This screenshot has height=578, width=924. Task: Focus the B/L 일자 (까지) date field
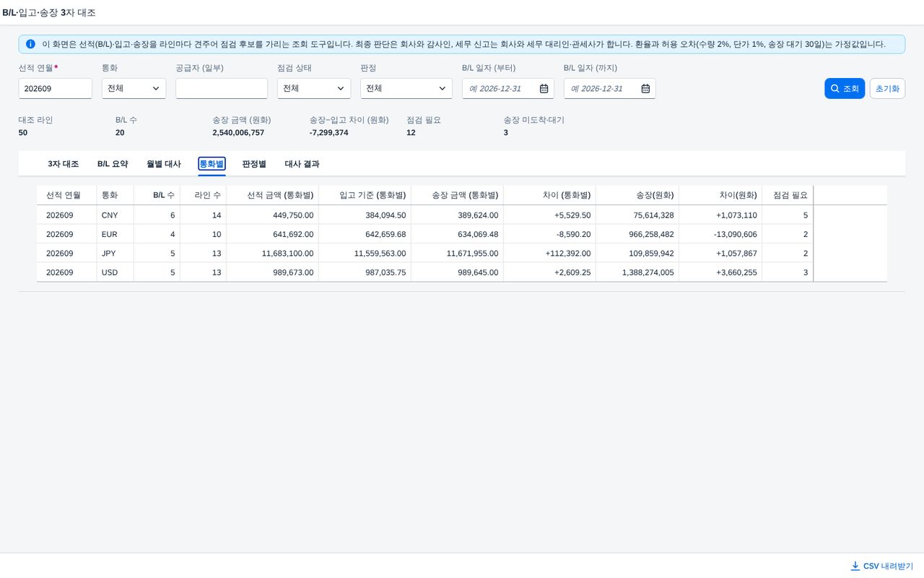[610, 88]
